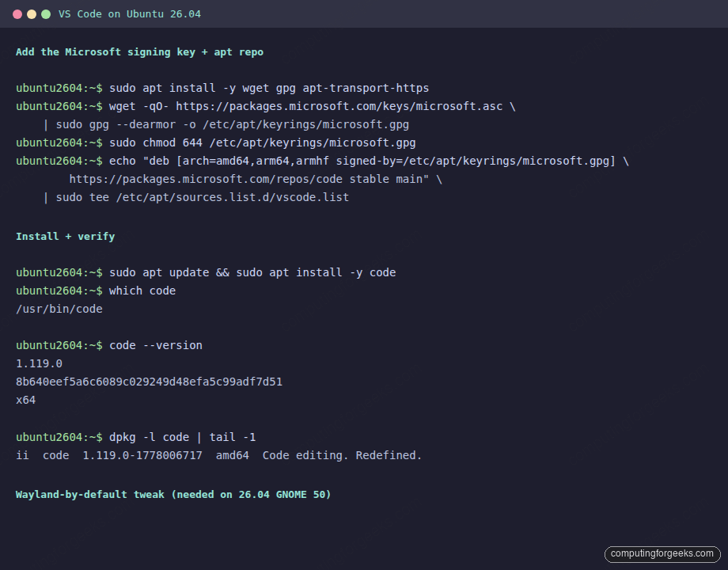Viewport: 728px width, 570px height.
Task: Click the 'ii code 1.119.0-1778006717' output line
Action: [x=218, y=455]
